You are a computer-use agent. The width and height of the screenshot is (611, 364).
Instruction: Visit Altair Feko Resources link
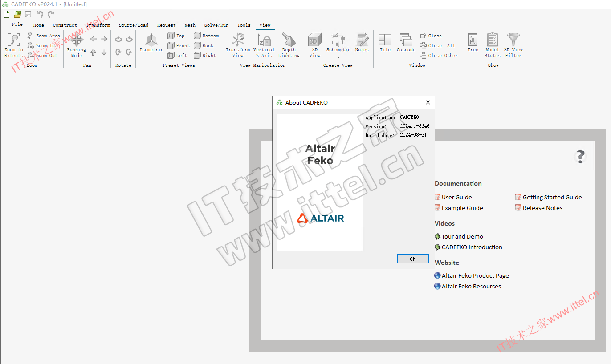pos(468,286)
